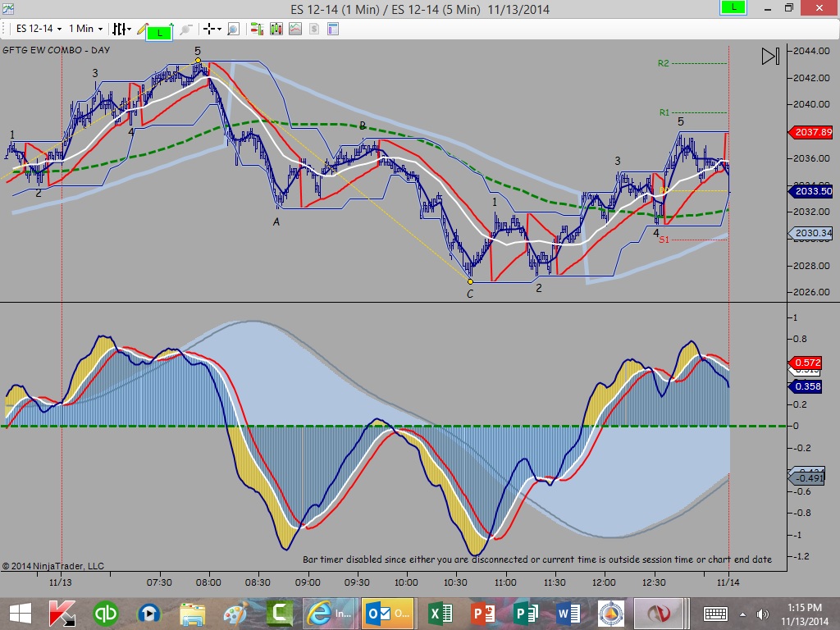840x630 pixels.
Task: Open the chart properties icon
Action: 333,29
